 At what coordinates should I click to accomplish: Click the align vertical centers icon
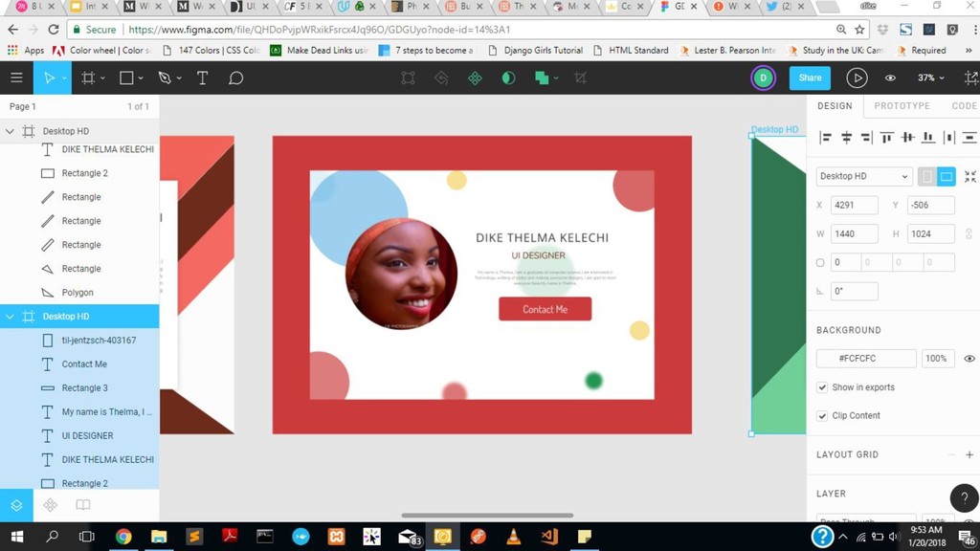pos(907,138)
